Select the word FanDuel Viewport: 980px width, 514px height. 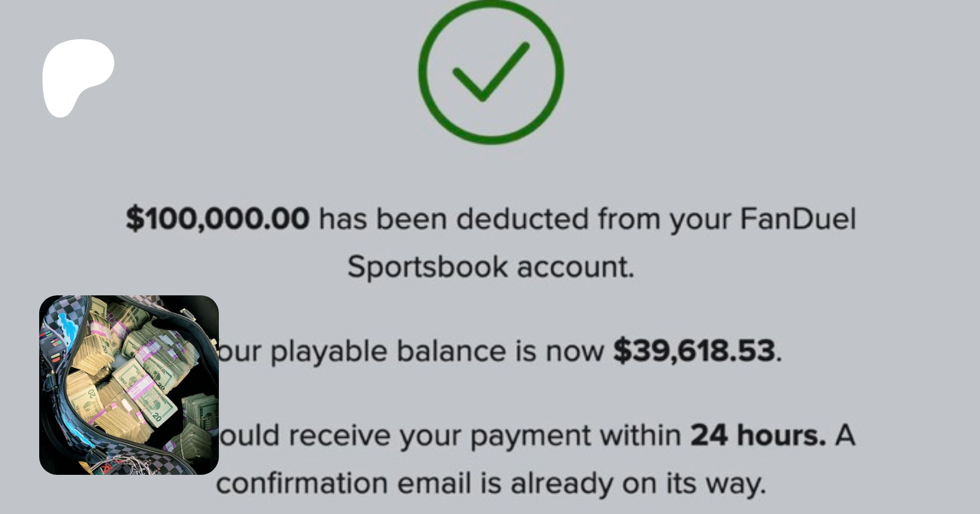click(798, 219)
